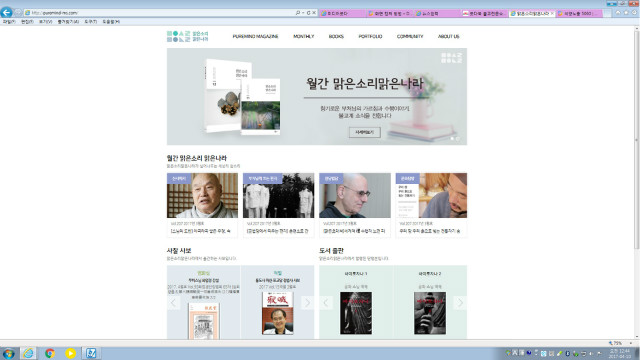Switch to the first pink browser tab

pyautogui.click(x=342, y=13)
